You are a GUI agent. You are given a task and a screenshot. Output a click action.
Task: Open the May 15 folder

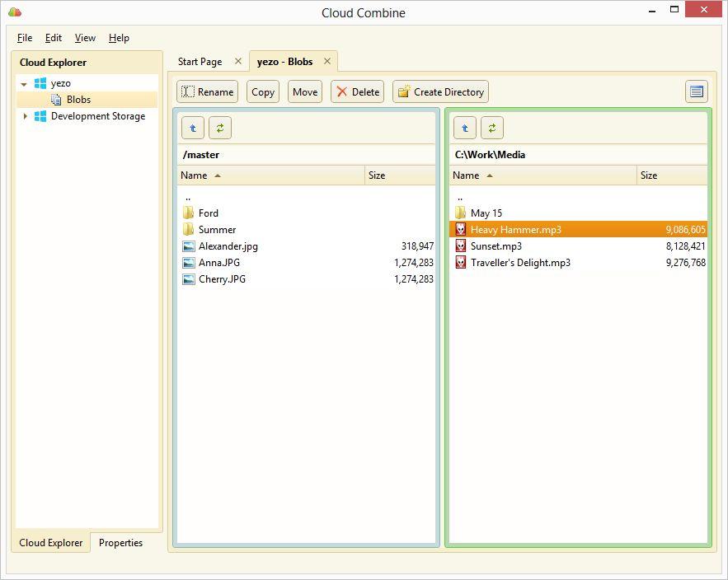pyautogui.click(x=486, y=213)
